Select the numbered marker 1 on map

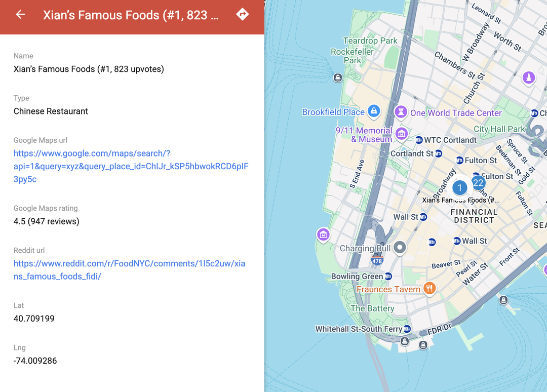[460, 187]
